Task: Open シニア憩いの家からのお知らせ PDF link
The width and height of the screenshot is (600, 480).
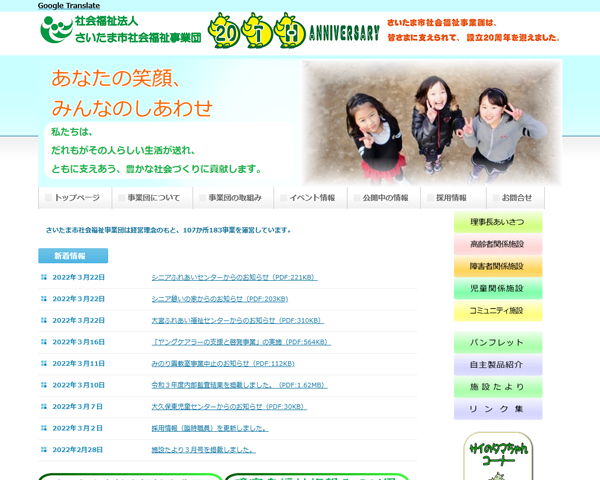Action: pos(220,299)
